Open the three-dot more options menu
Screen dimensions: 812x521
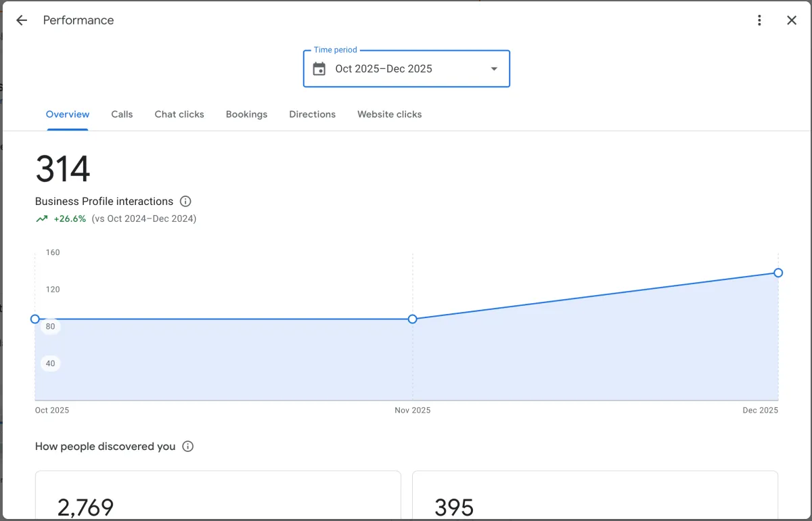(x=759, y=20)
